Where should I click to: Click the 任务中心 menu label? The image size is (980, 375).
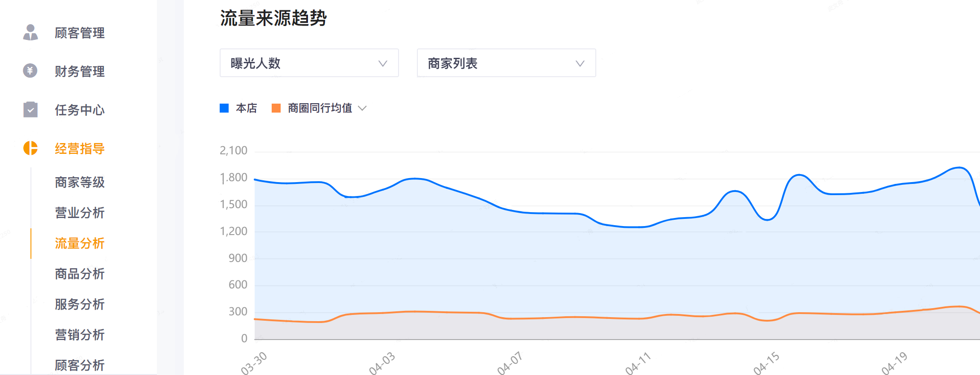pyautogui.click(x=80, y=110)
